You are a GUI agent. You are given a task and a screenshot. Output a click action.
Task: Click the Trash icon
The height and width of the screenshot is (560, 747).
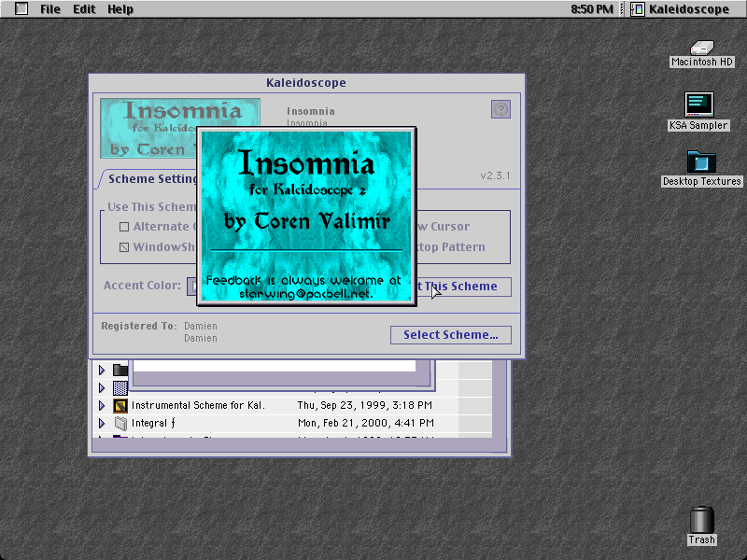pos(702,520)
